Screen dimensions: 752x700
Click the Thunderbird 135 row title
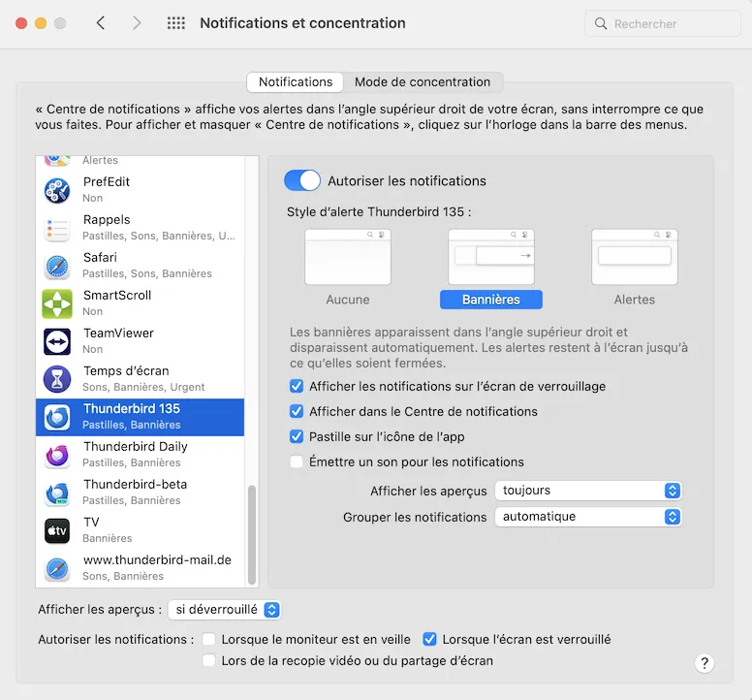132,409
